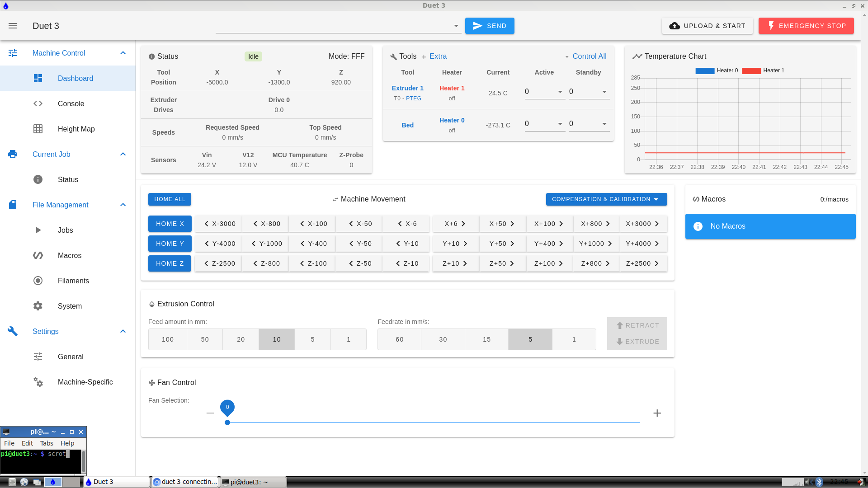Toggle Heater 1 legend in chart
Image resolution: width=868 pixels, height=488 pixels.
[x=763, y=70]
